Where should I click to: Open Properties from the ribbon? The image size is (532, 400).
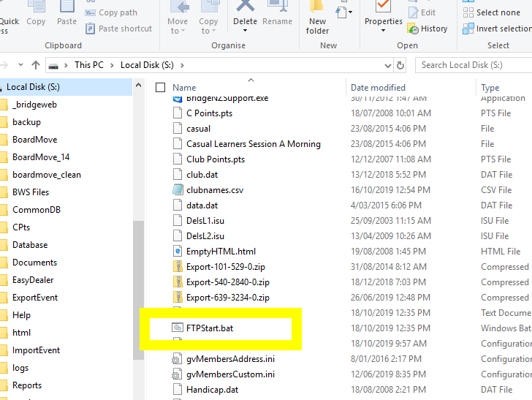tap(383, 15)
